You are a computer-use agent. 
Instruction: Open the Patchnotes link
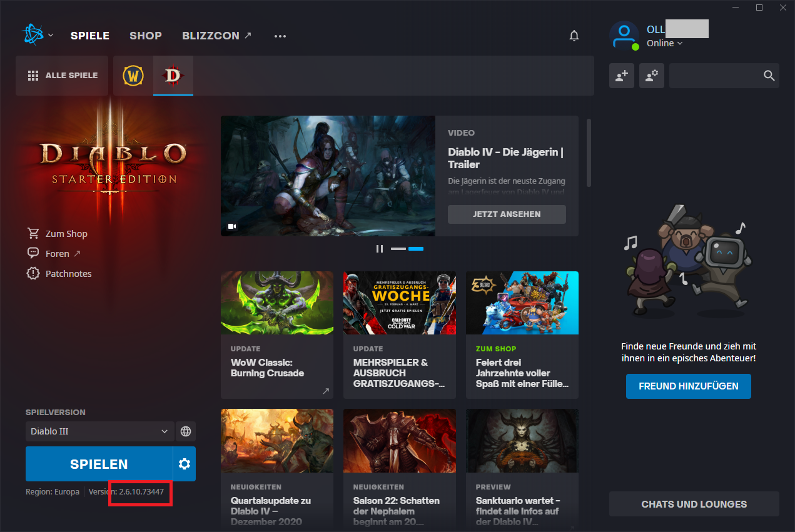69,274
